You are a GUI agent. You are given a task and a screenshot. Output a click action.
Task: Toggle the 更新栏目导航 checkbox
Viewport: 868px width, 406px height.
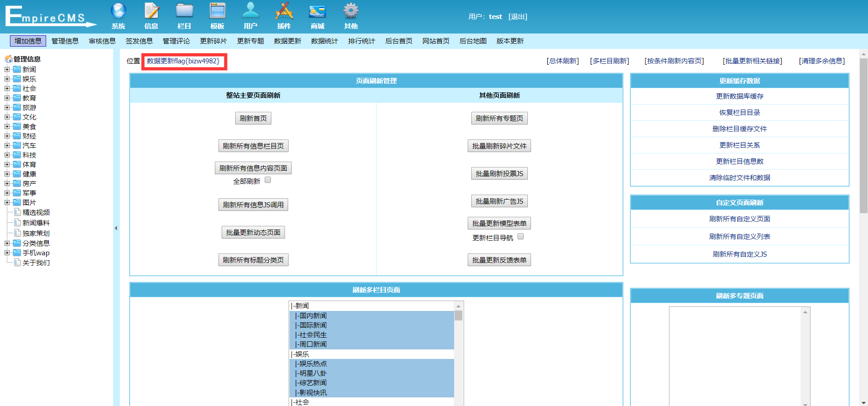(521, 236)
